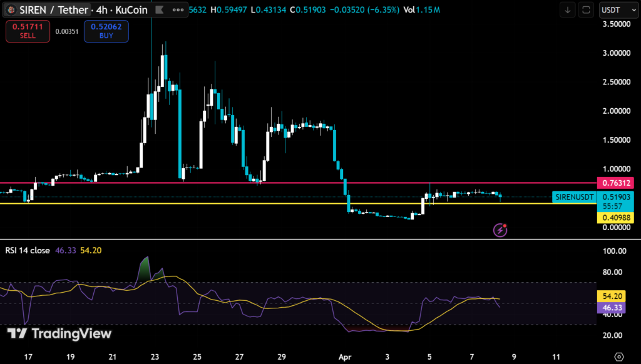Screen dimensions: 641x364
Task: Open the three-dots more options menu
Action: pos(179,10)
